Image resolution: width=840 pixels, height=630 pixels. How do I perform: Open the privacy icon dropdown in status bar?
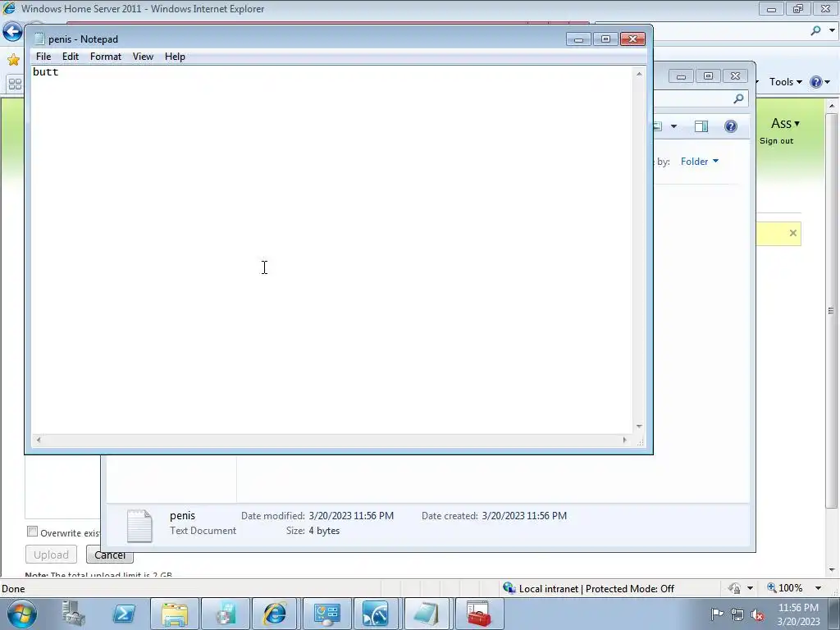(750, 588)
